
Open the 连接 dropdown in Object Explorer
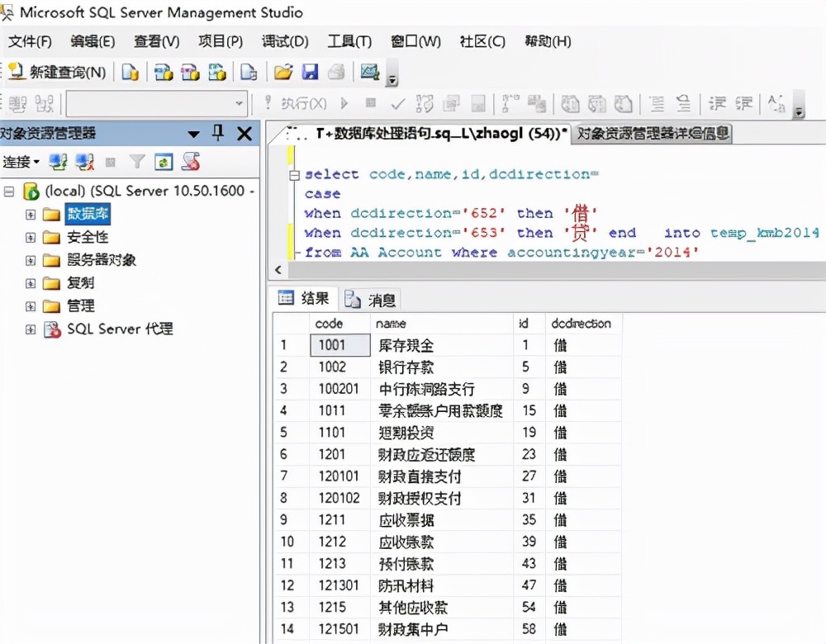click(22, 162)
